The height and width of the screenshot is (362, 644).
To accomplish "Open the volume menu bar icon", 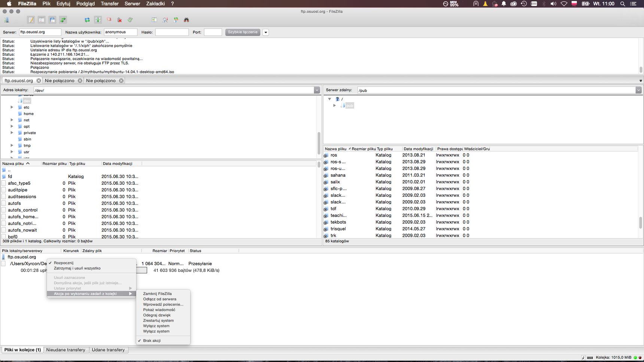I will (553, 4).
